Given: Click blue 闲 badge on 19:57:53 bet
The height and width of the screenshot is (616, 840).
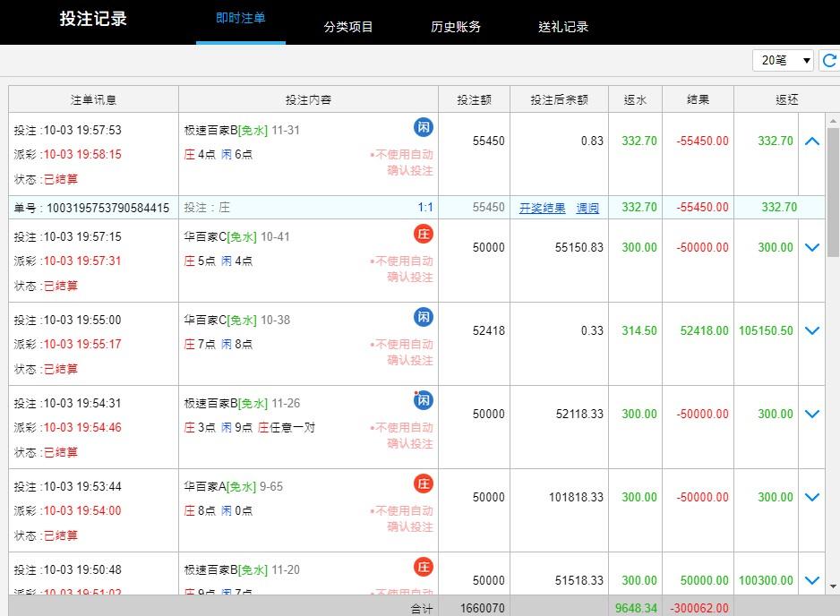Looking at the screenshot, I should (x=423, y=128).
